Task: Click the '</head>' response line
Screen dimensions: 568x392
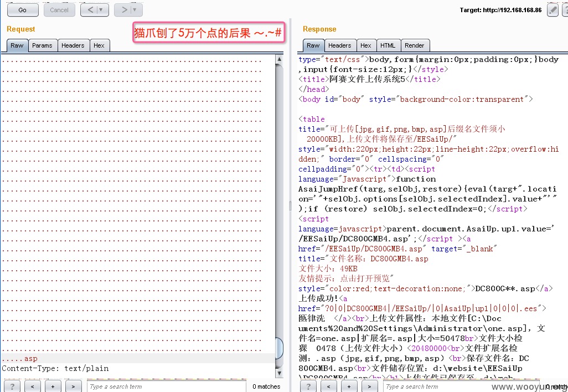Action: coord(314,89)
